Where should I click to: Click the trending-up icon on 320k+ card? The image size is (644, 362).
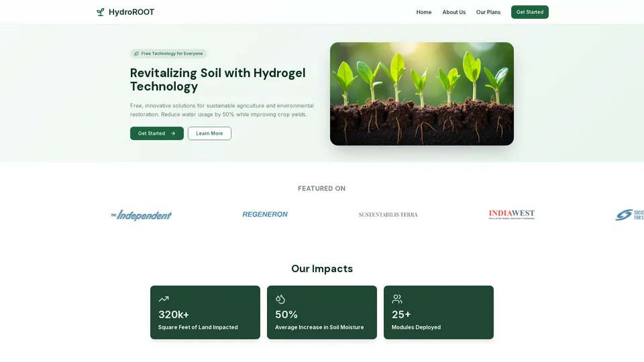click(x=164, y=299)
